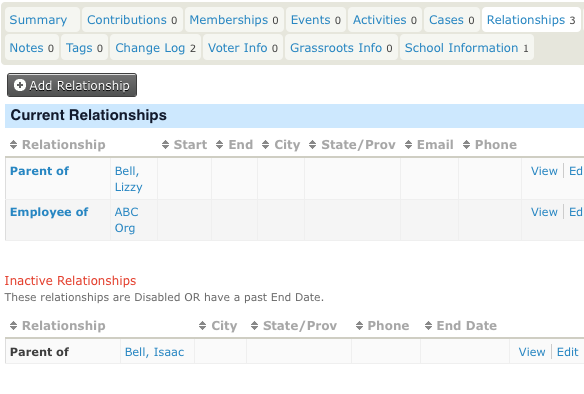Open the Change Log tab
The image size is (584, 394).
click(155, 48)
